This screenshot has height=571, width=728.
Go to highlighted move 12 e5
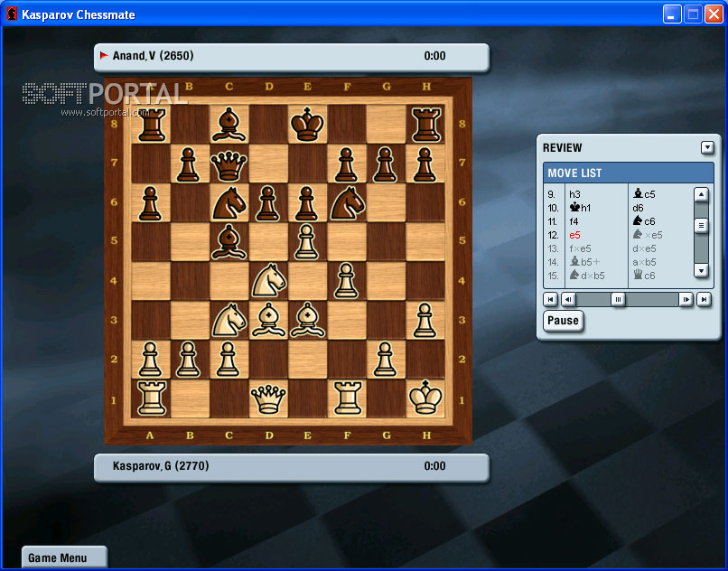pos(574,235)
